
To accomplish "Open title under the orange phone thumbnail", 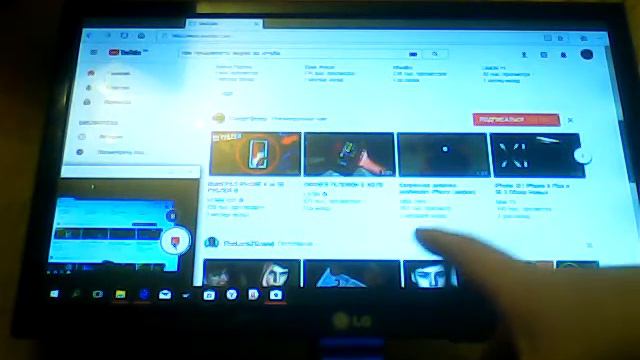I will coord(247,187).
